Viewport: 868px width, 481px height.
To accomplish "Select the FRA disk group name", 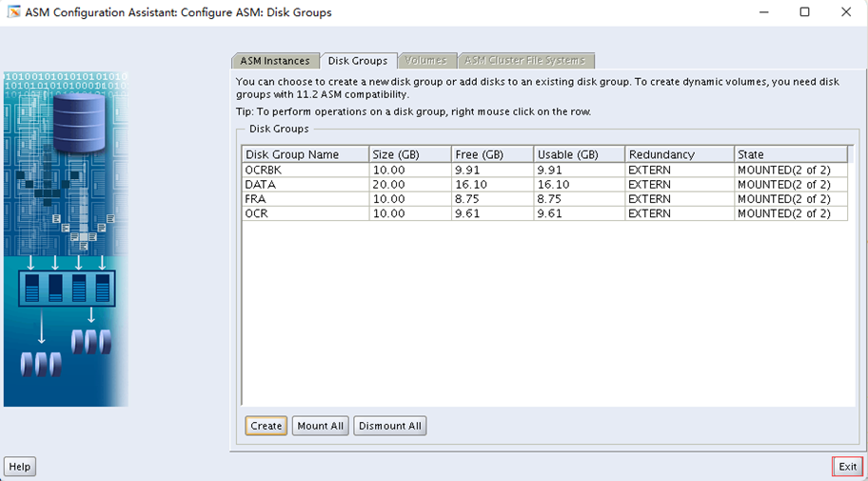I will click(x=306, y=199).
